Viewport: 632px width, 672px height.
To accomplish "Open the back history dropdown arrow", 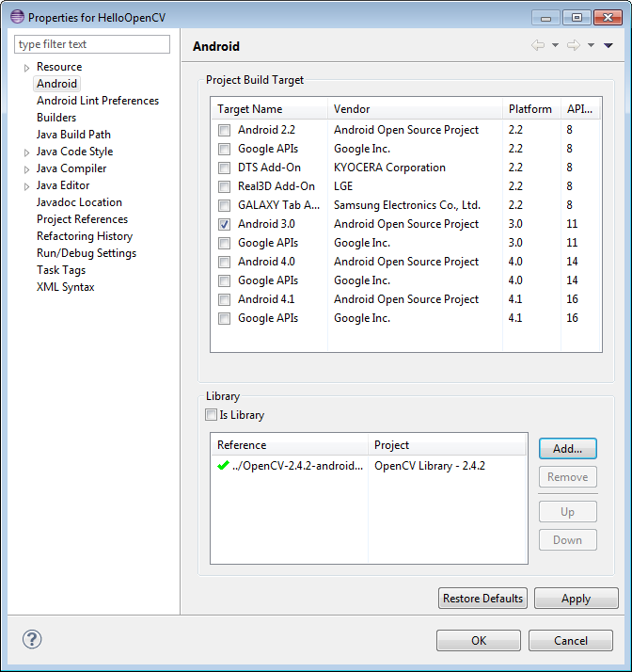I will 555,45.
